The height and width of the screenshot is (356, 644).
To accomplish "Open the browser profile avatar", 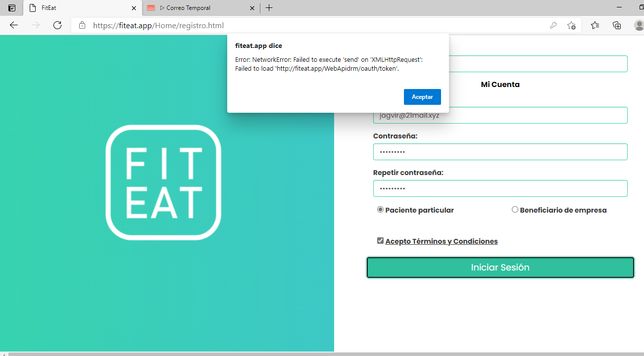I will coord(639,25).
